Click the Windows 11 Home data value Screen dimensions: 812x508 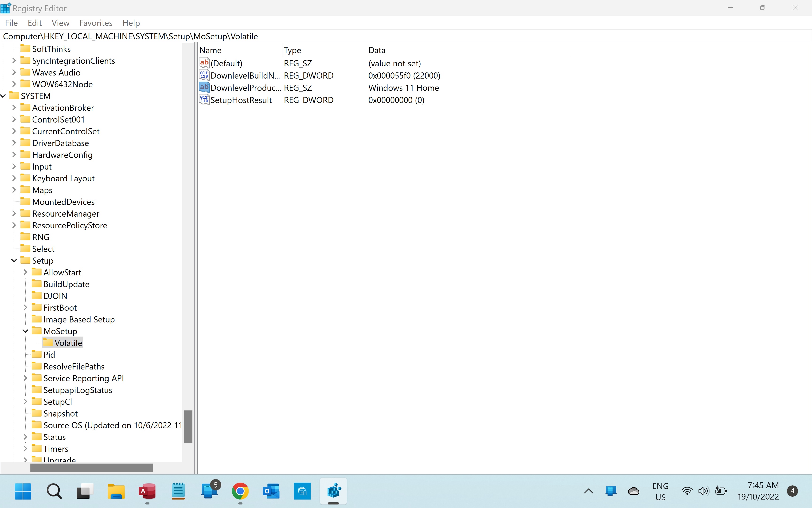(404, 88)
